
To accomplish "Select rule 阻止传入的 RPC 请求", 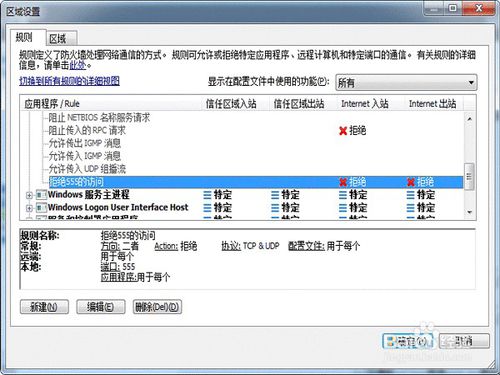I will click(x=87, y=130).
